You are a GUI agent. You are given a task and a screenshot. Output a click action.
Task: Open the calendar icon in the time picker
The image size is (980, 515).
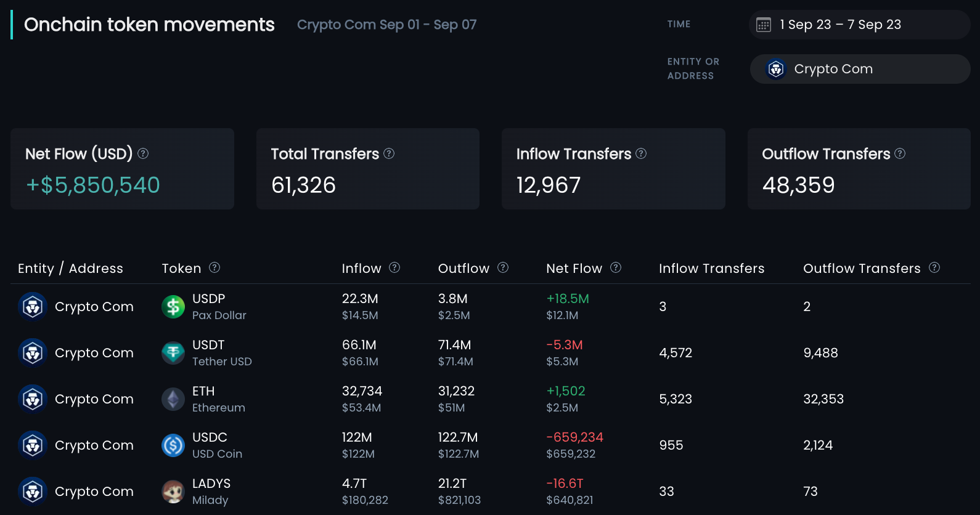[x=764, y=25]
